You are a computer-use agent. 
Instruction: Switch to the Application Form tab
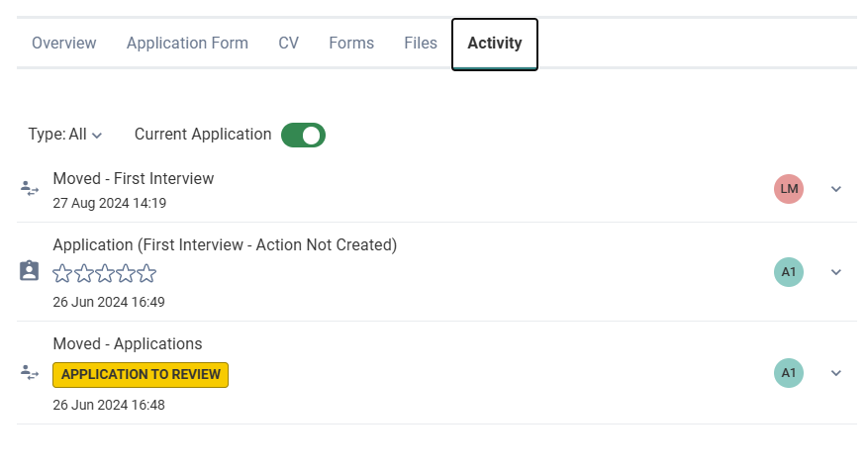tap(187, 44)
